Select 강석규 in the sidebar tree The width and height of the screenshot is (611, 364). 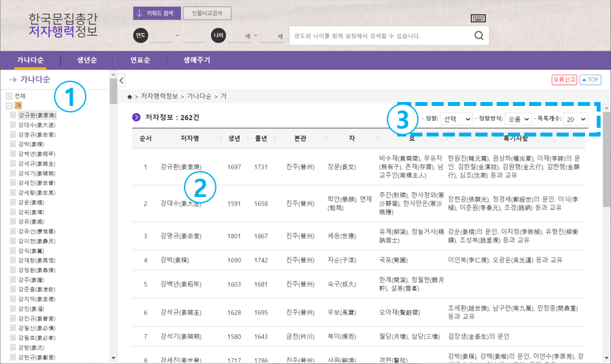[36, 164]
